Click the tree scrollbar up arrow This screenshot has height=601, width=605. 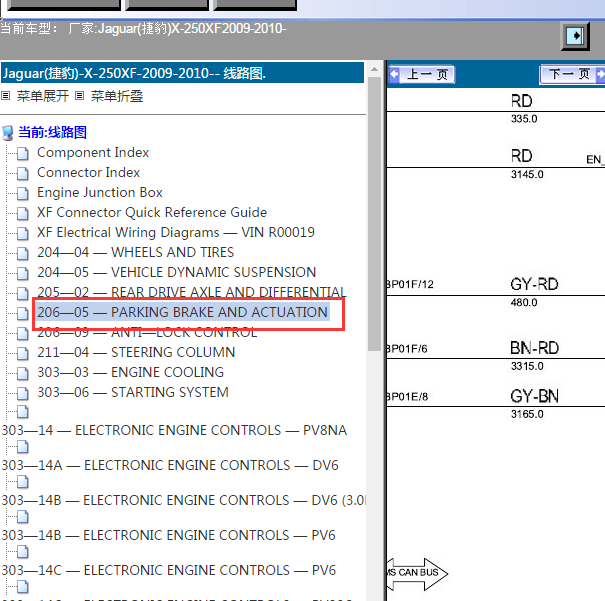(374, 69)
